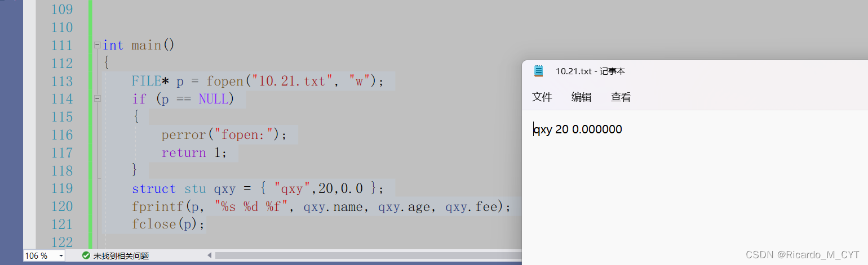The width and height of the screenshot is (868, 265).
Task: Open the 查看 menu in Notepad
Action: click(621, 97)
